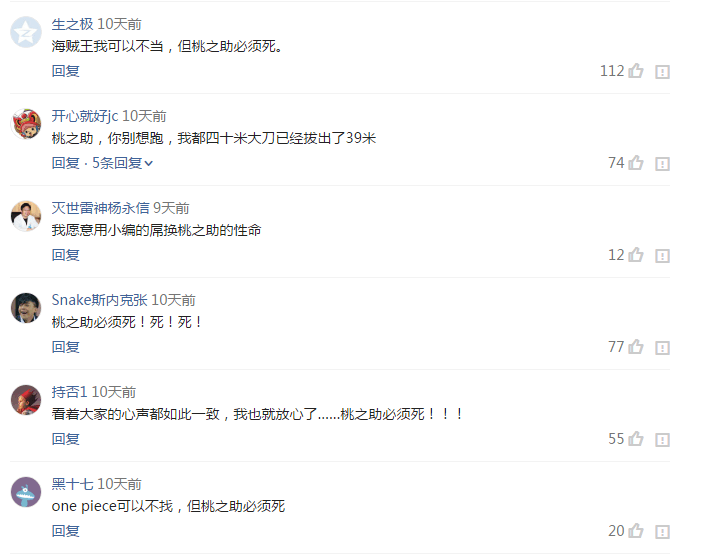Open Snake斯内克张's profile name

tap(100, 300)
